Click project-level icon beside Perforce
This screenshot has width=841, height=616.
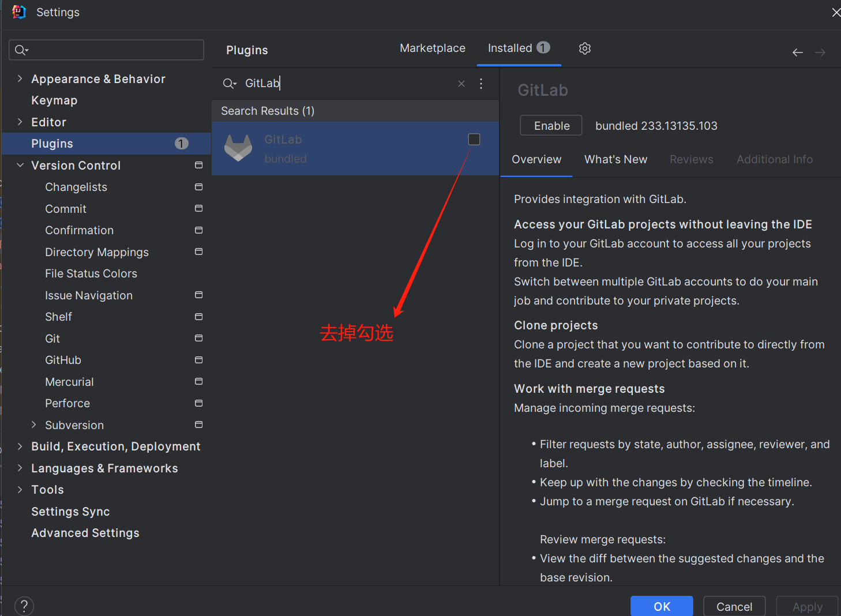[199, 403]
